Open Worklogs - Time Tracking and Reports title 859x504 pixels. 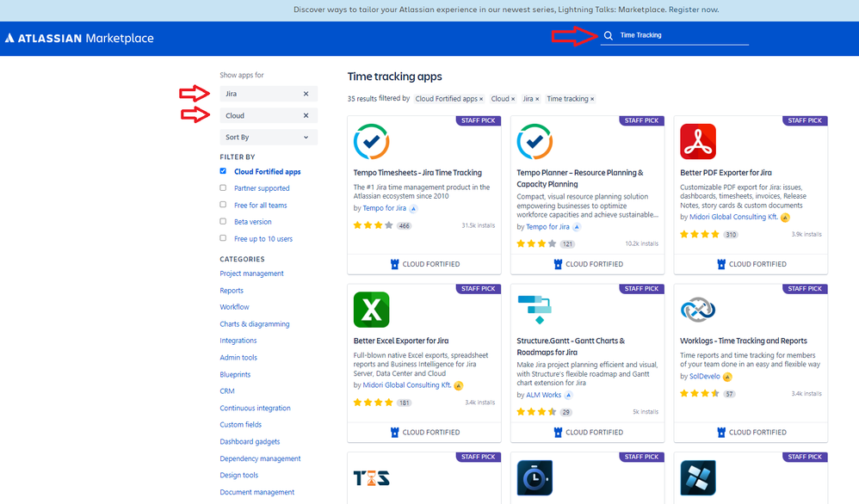click(x=744, y=341)
